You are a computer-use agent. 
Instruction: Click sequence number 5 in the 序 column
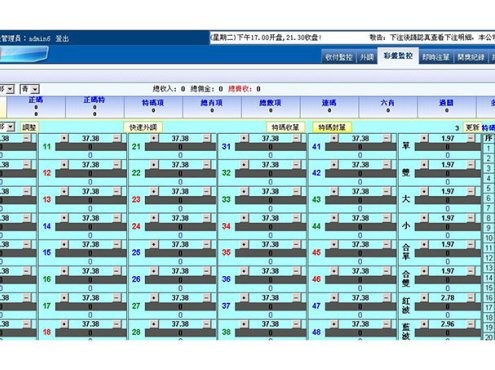click(488, 188)
